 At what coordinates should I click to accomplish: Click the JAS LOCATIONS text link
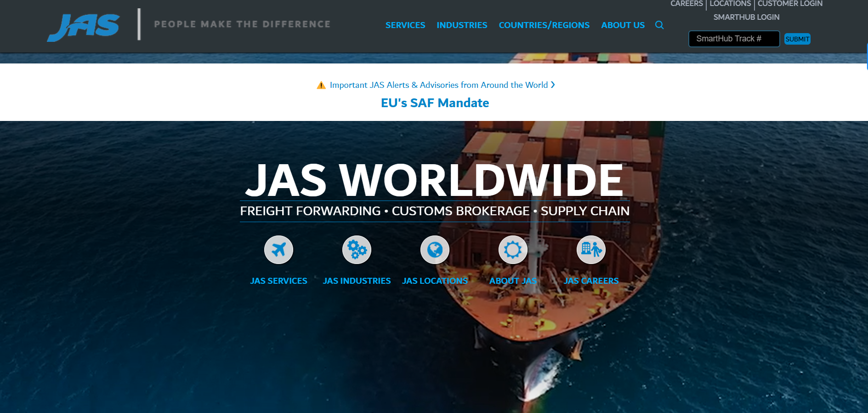pyautogui.click(x=435, y=281)
